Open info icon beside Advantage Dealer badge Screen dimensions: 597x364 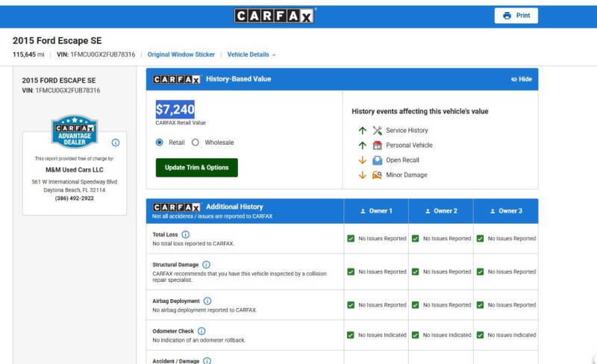pyautogui.click(x=116, y=142)
